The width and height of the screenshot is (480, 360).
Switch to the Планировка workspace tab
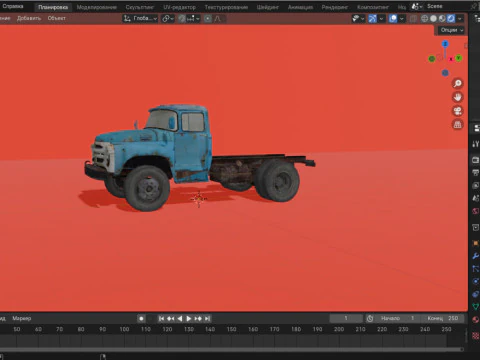[x=53, y=7]
